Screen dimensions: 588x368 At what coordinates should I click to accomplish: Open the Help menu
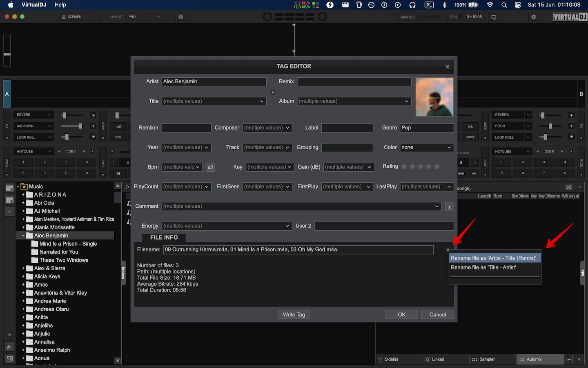[60, 5]
